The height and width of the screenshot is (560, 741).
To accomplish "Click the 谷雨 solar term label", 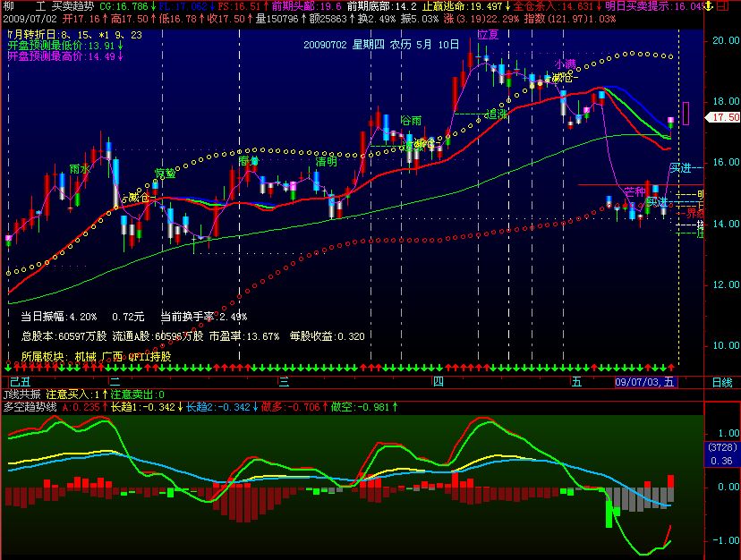I will tap(411, 121).
